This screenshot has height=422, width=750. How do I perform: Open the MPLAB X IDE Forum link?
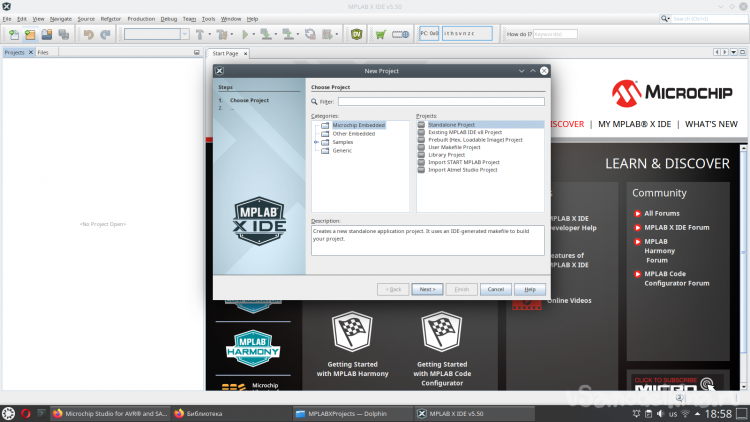point(676,227)
